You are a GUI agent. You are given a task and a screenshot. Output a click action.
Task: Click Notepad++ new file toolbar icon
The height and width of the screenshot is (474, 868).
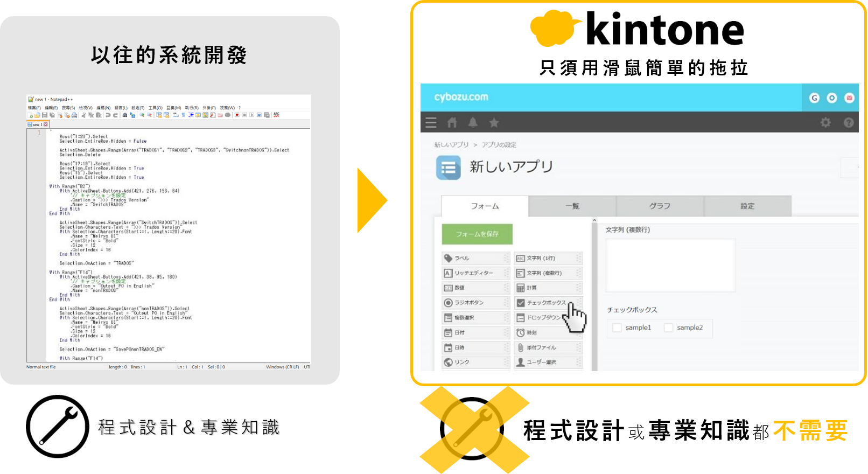click(x=30, y=115)
